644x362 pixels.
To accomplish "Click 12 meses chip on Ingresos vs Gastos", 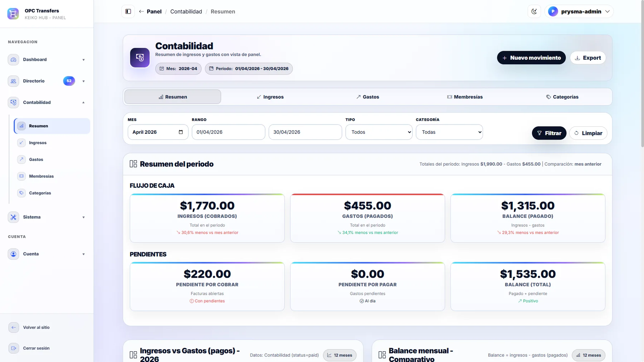I will [340, 355].
